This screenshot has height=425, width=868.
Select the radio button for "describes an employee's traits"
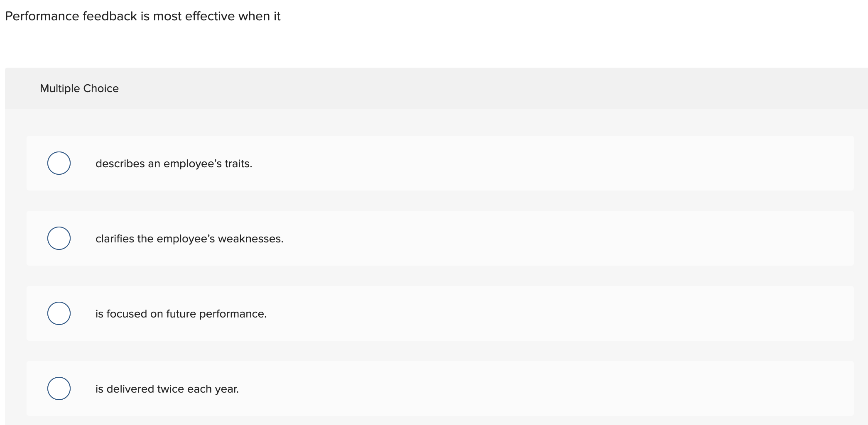59,163
